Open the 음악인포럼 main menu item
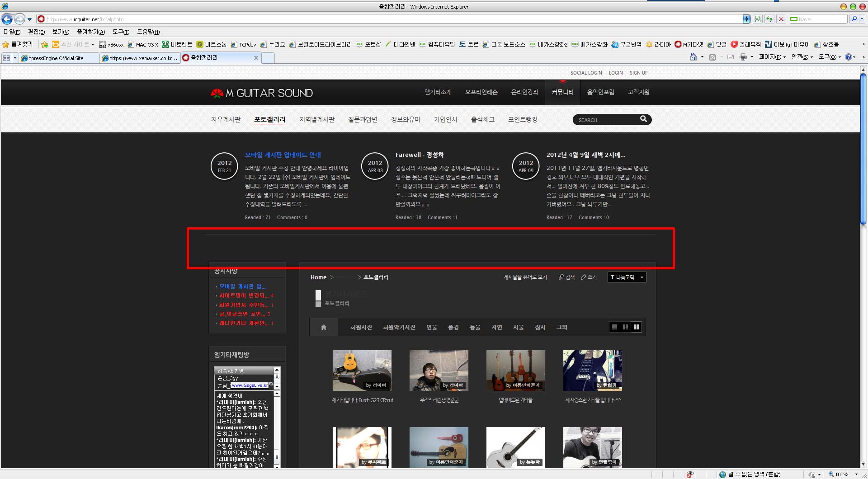Image resolution: width=868 pixels, height=479 pixels. pos(600,92)
